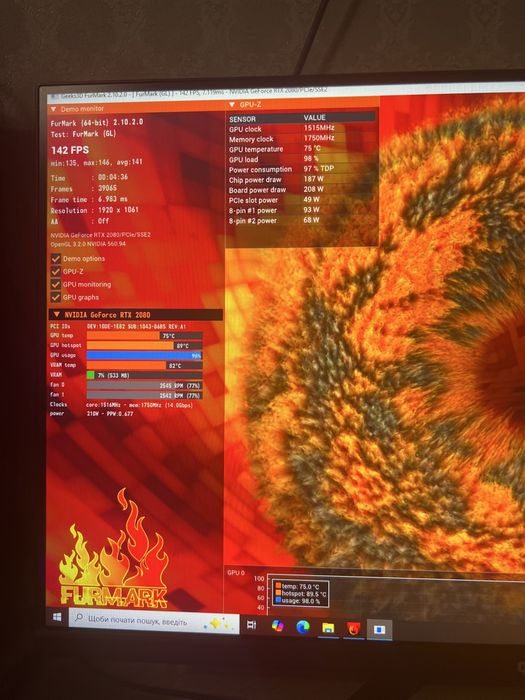525x700 pixels.
Task: Collapse the NVIDIA GeForce RTX 2080 section
Action: pos(56,315)
